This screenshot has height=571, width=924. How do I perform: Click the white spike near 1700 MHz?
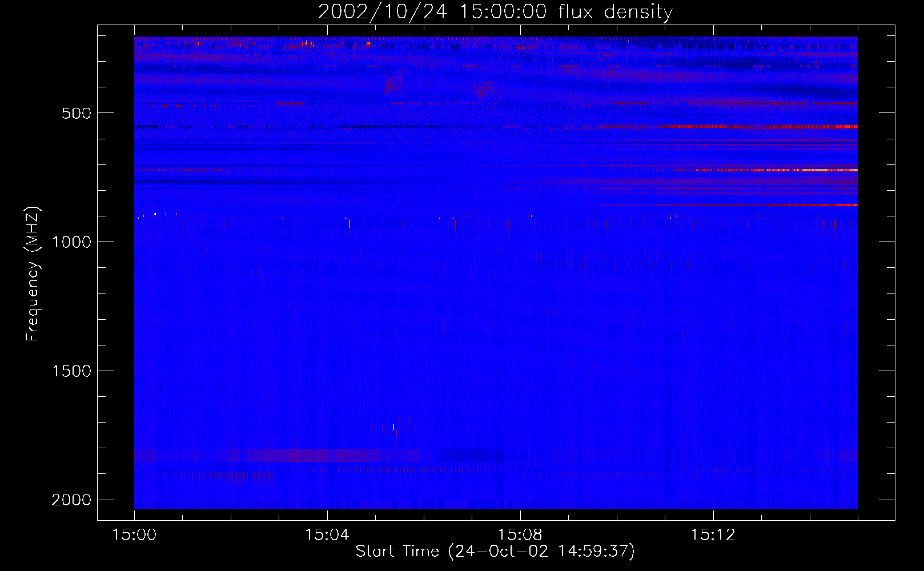(x=393, y=427)
